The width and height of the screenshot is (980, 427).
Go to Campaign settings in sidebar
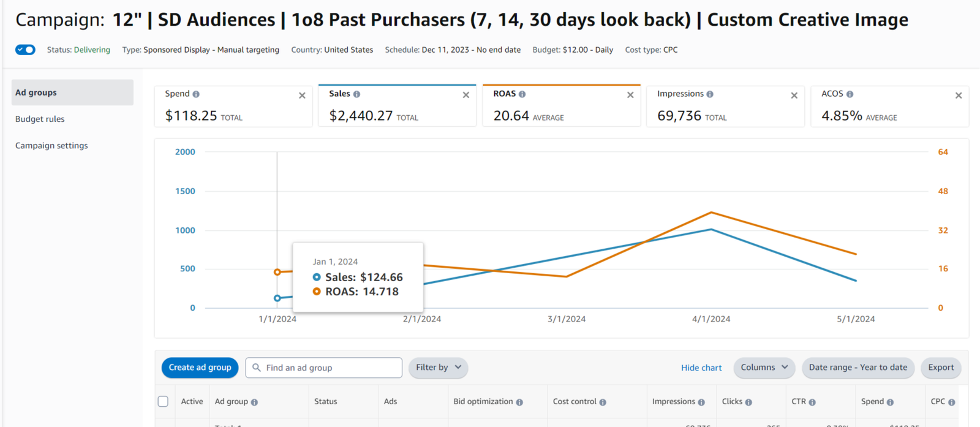click(51, 145)
